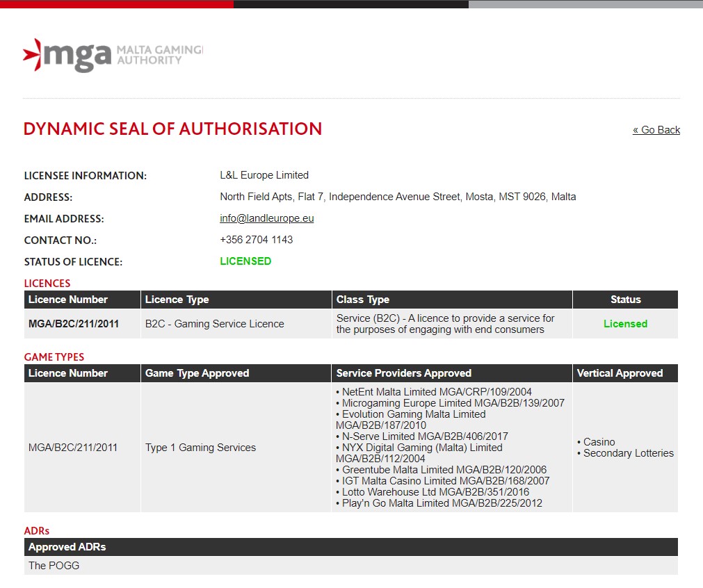The image size is (703, 588).
Task: Click Microgaming Europe Limited provider entry
Action: coord(450,403)
